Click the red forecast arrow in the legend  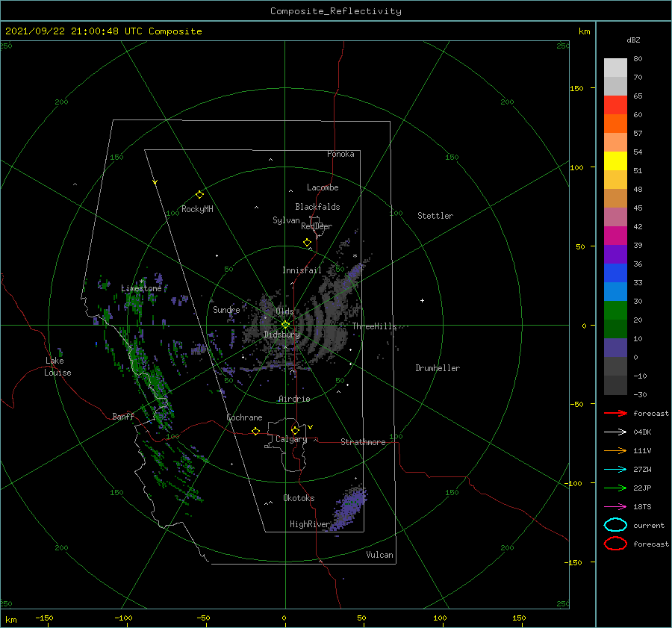click(x=615, y=413)
